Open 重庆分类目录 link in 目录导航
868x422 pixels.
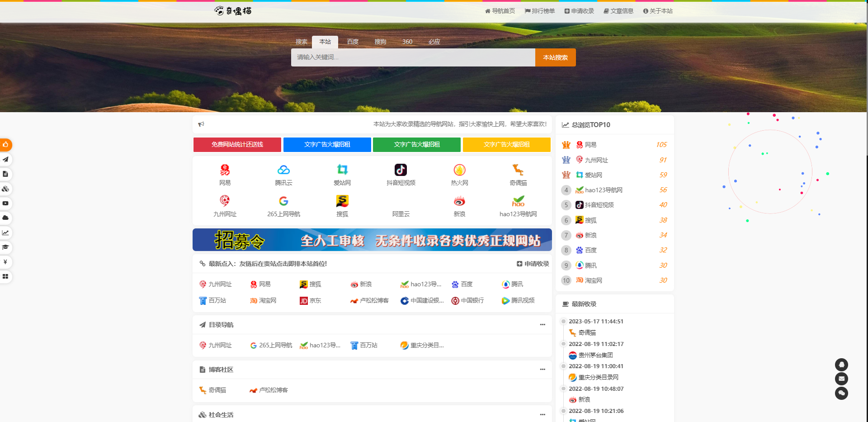point(422,345)
